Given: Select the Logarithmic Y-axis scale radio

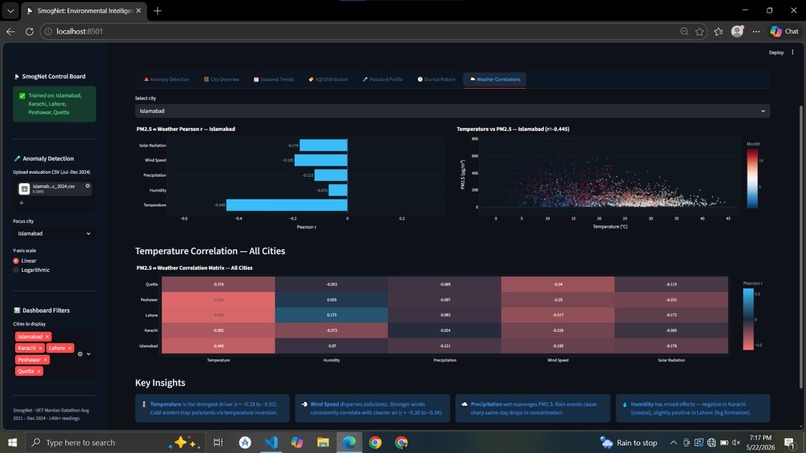Looking at the screenshot, I should tap(16, 270).
